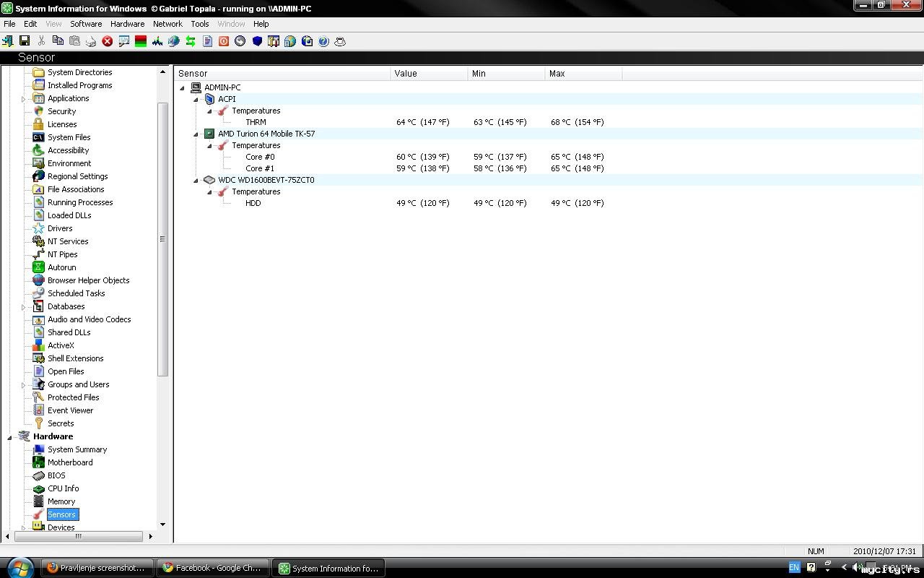The width and height of the screenshot is (924, 578).
Task: Select the Sensors item in the Hardware tree
Action: (62, 514)
